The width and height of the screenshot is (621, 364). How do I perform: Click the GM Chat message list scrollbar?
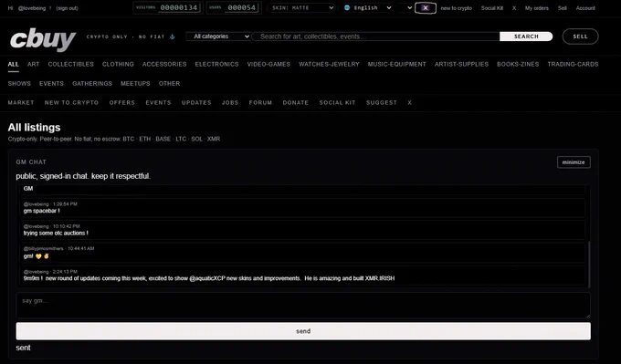(x=589, y=265)
